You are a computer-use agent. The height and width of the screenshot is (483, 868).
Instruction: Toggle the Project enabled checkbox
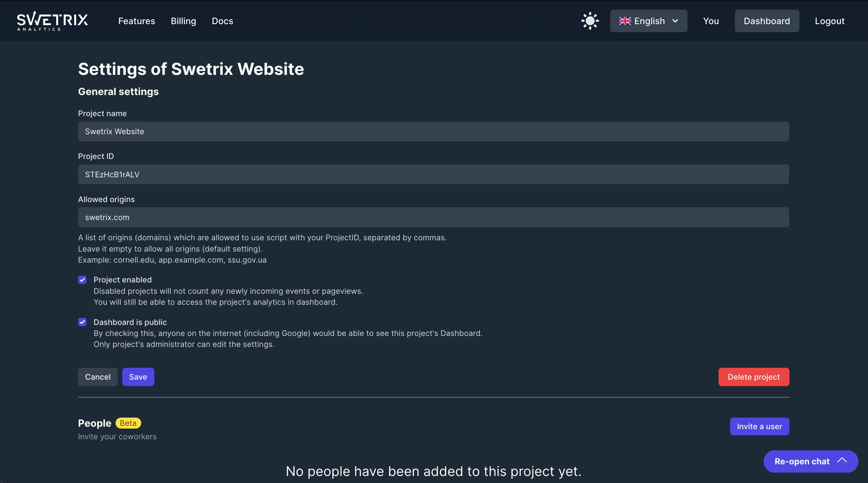click(x=82, y=280)
